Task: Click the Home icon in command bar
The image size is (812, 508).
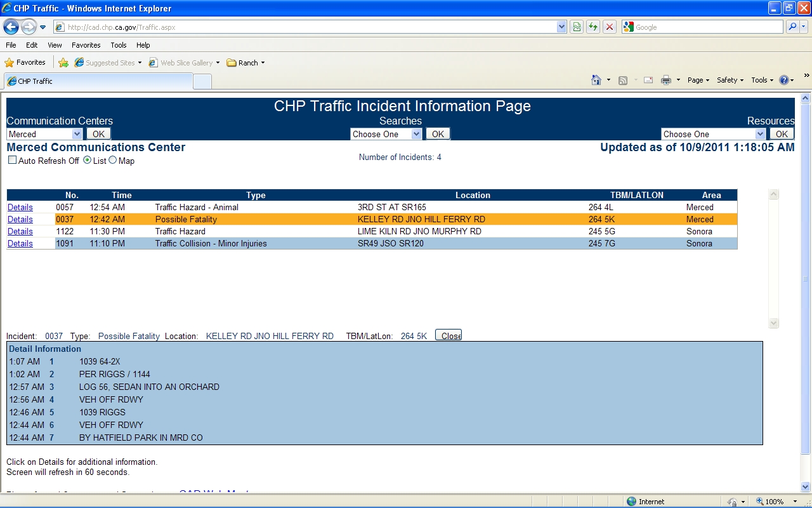Action: pyautogui.click(x=596, y=80)
